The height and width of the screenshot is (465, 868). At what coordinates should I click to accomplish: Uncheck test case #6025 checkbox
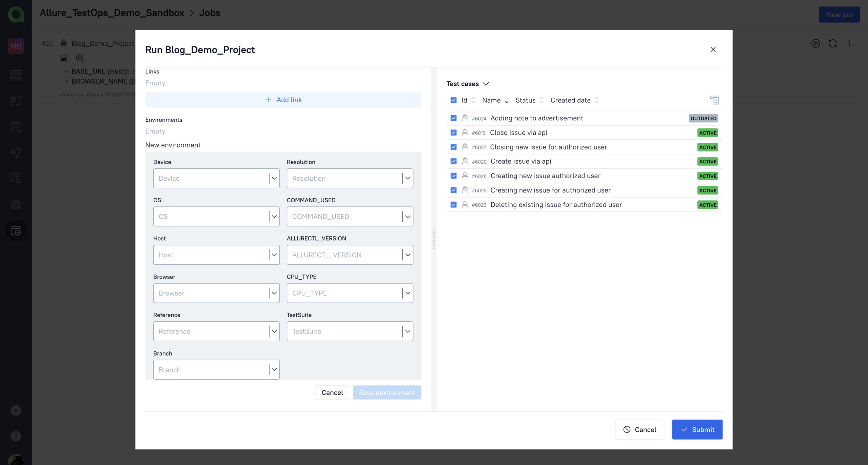click(x=453, y=190)
